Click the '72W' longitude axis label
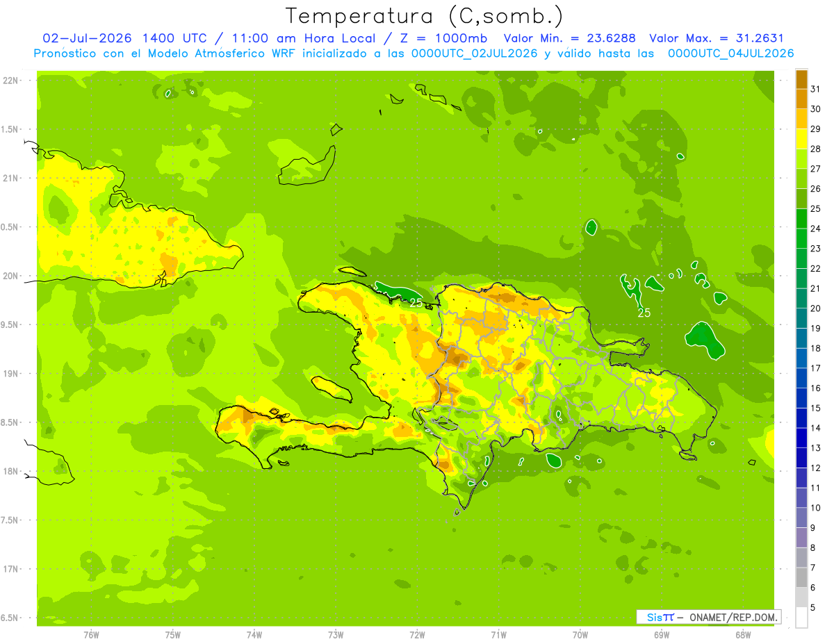This screenshot has height=644, width=834. click(x=417, y=634)
